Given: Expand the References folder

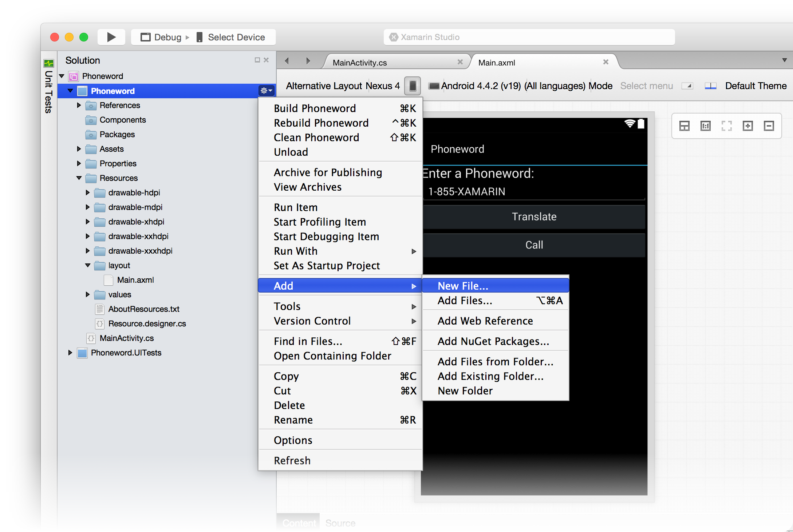Looking at the screenshot, I should click(x=79, y=105).
